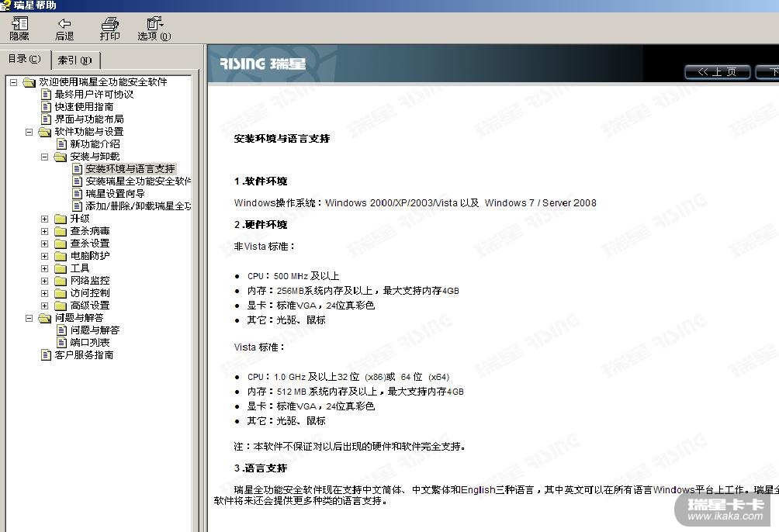The image size is (779, 532).
Task: Expand the 访问控制 folder node
Action: pyautogui.click(x=45, y=294)
